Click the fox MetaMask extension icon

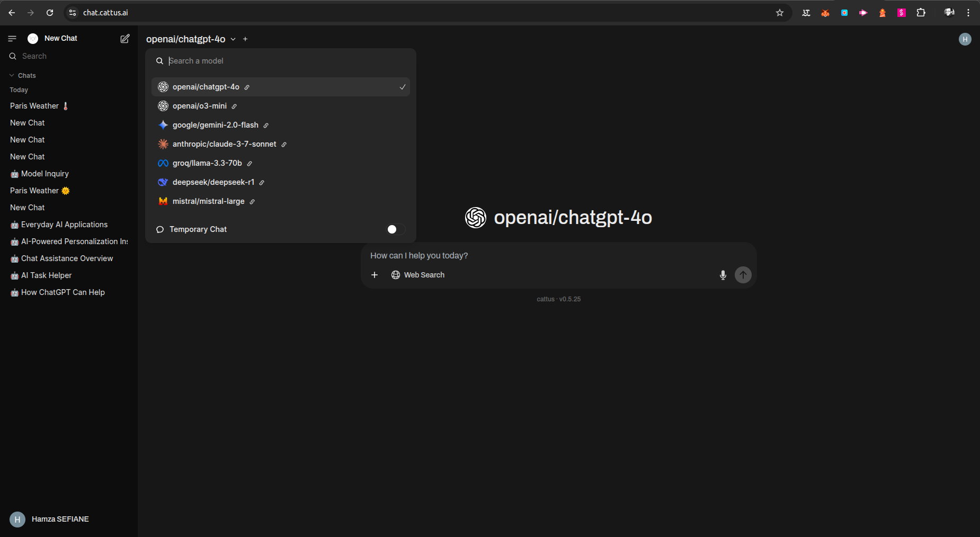(x=825, y=13)
